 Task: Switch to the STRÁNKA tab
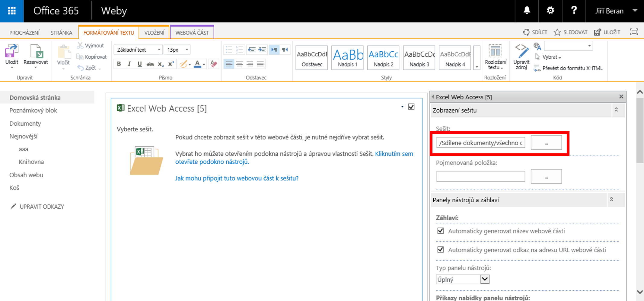click(x=62, y=33)
